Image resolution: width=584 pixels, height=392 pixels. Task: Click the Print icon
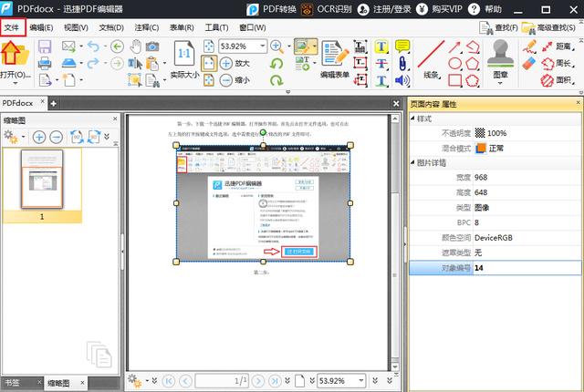pyautogui.click(x=45, y=63)
